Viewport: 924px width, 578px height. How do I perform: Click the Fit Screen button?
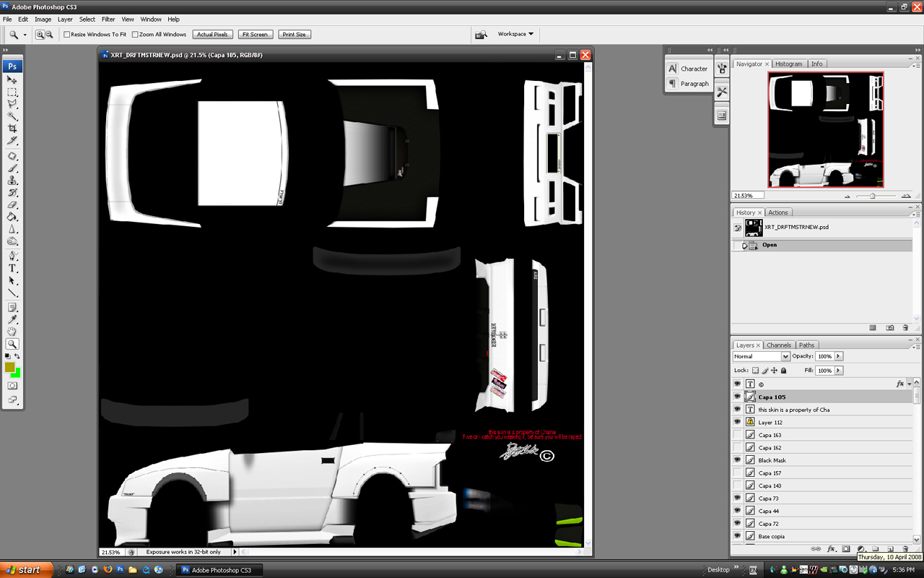coord(255,34)
